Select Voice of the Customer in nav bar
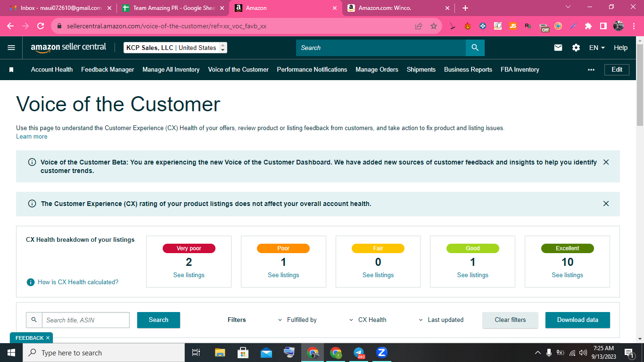Image resolution: width=644 pixels, height=362 pixels. [239, 70]
